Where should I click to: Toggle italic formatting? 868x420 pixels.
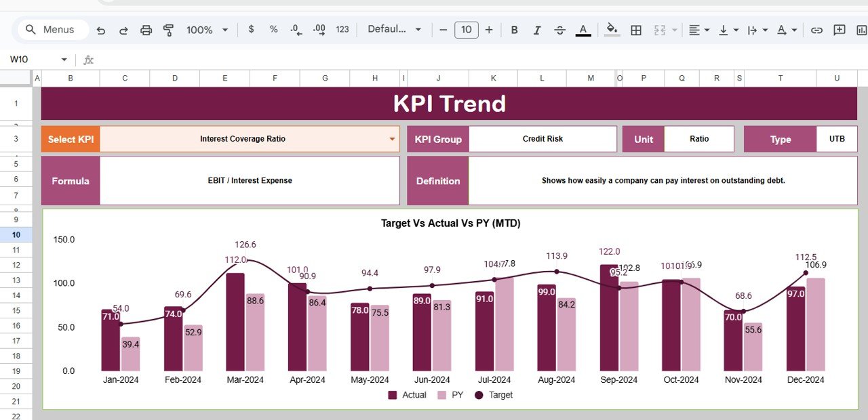(x=536, y=30)
